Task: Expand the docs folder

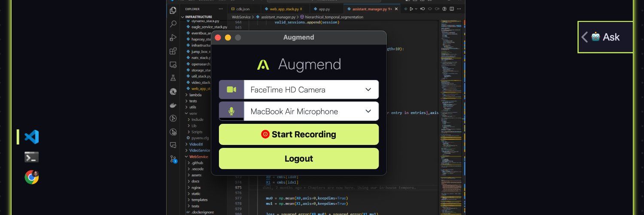Action: click(195, 181)
